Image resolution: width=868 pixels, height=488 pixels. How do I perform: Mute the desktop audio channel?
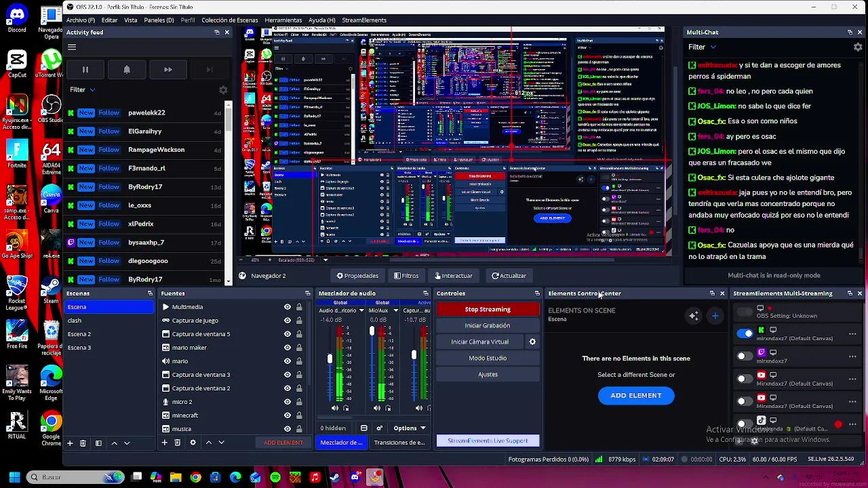tap(335, 408)
